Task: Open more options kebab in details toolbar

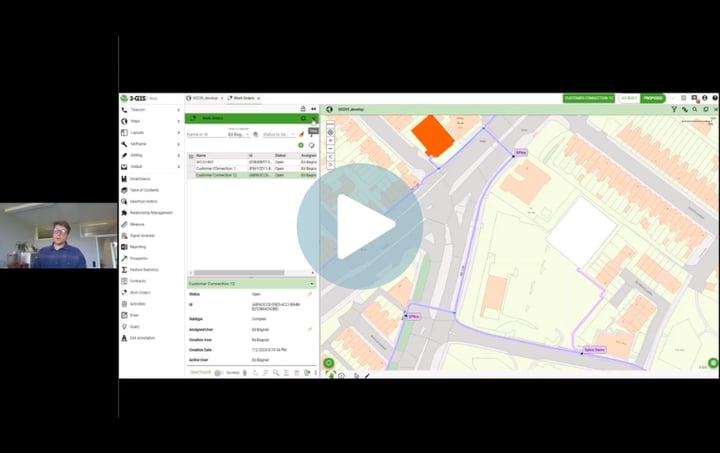Action: [x=315, y=373]
